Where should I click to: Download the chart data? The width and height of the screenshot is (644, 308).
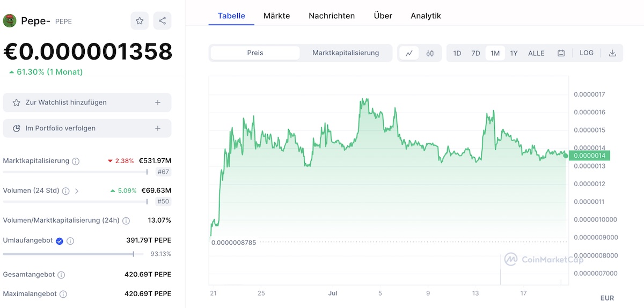coord(612,53)
